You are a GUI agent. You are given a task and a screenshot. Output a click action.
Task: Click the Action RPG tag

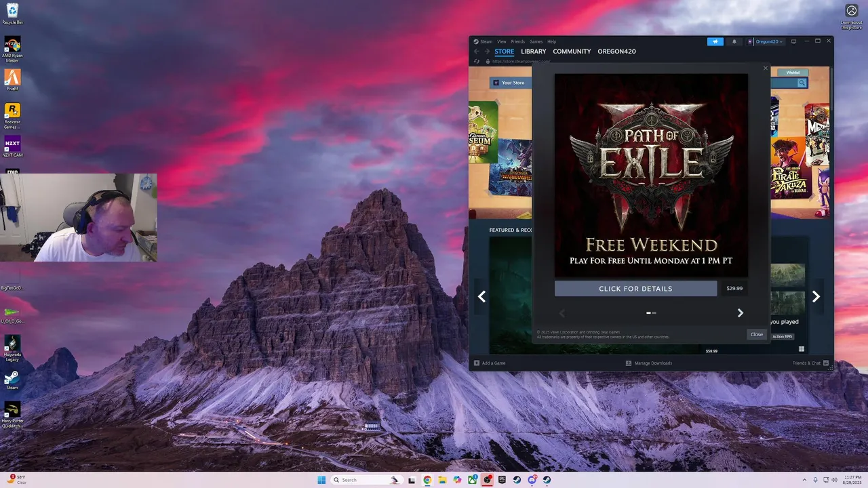tap(783, 336)
